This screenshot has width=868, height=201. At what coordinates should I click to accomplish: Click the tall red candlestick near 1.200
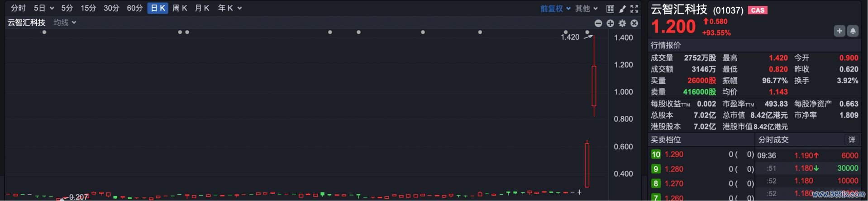(x=594, y=86)
